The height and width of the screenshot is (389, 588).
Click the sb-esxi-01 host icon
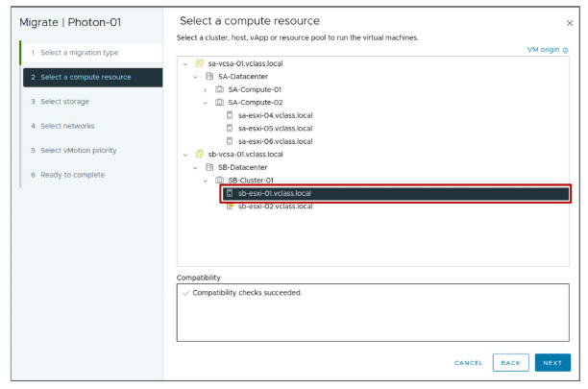(230, 193)
